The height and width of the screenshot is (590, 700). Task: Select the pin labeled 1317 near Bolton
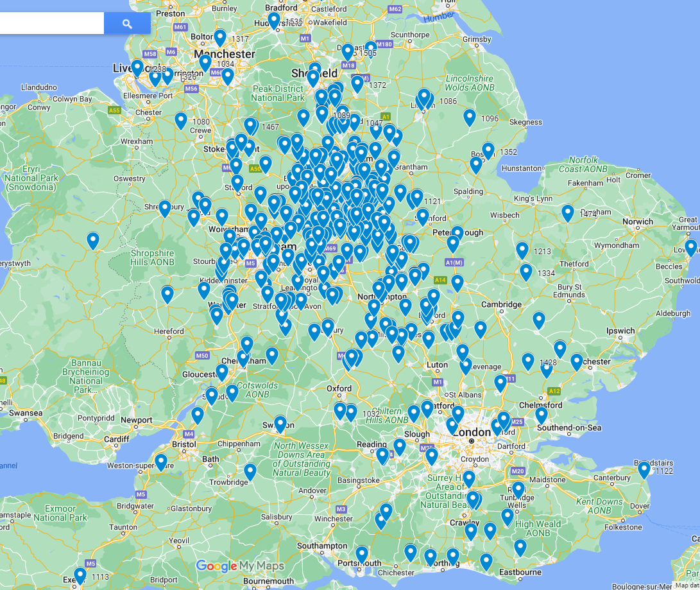click(x=220, y=38)
